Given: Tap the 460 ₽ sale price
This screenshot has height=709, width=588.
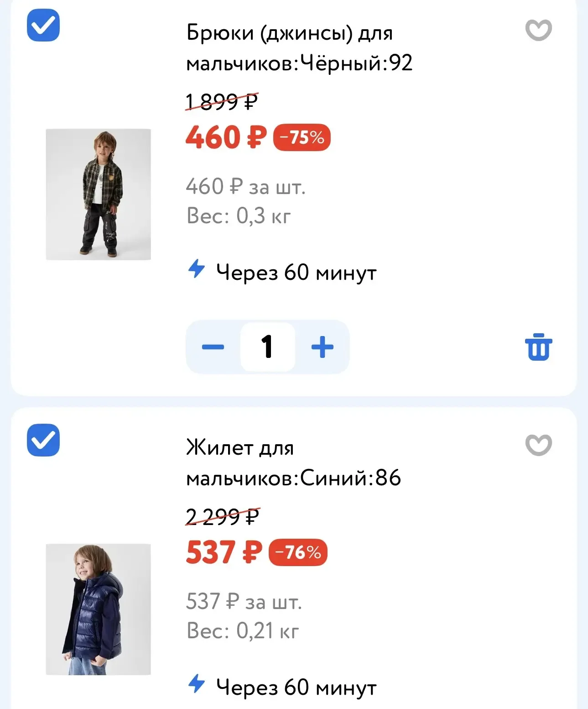Looking at the screenshot, I should coord(226,137).
